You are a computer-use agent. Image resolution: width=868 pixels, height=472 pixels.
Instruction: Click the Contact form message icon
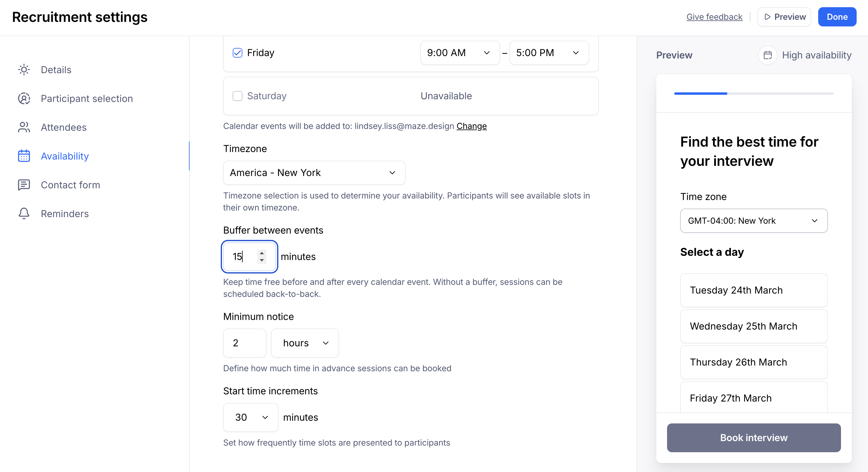coord(24,185)
